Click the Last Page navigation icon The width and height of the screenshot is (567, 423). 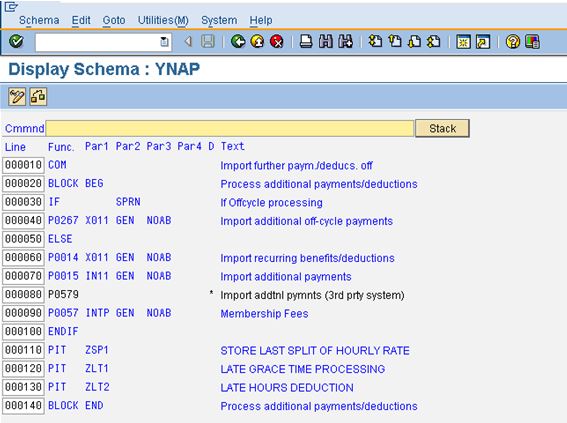[434, 42]
